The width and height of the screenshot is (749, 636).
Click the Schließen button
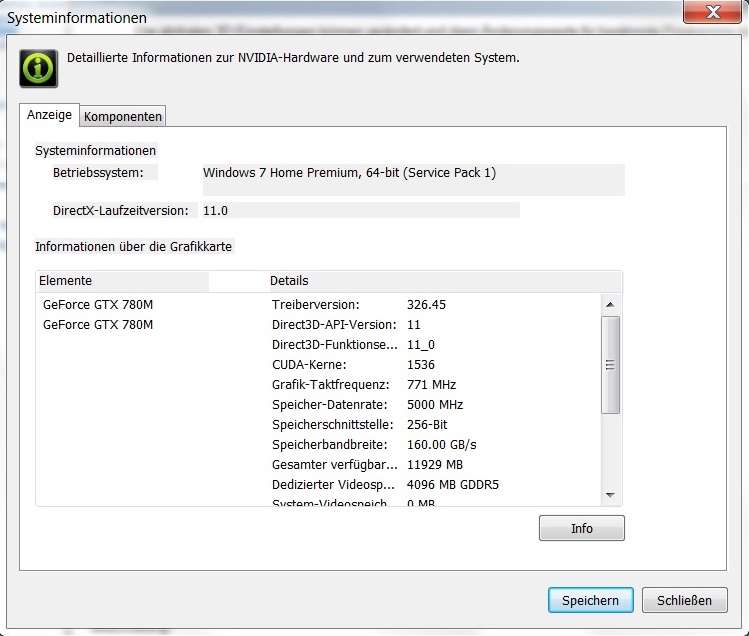tap(685, 601)
